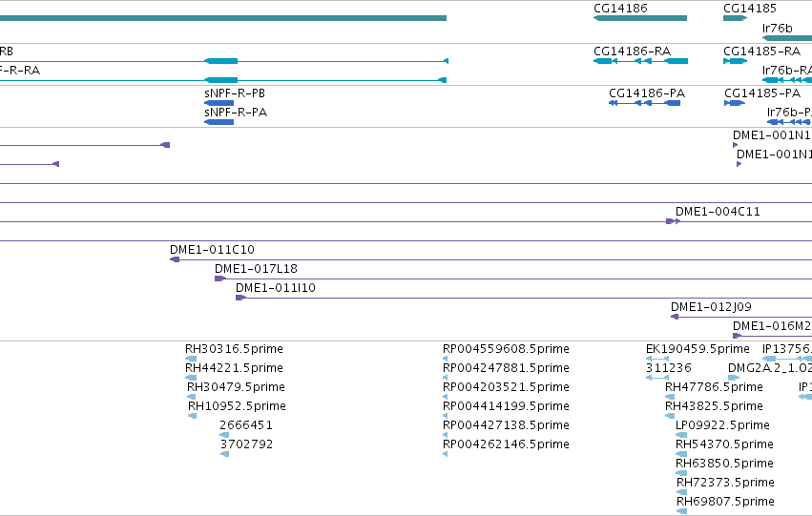Click the DME1-004C11 arrow marker
812x516 pixels.
pos(674,221)
